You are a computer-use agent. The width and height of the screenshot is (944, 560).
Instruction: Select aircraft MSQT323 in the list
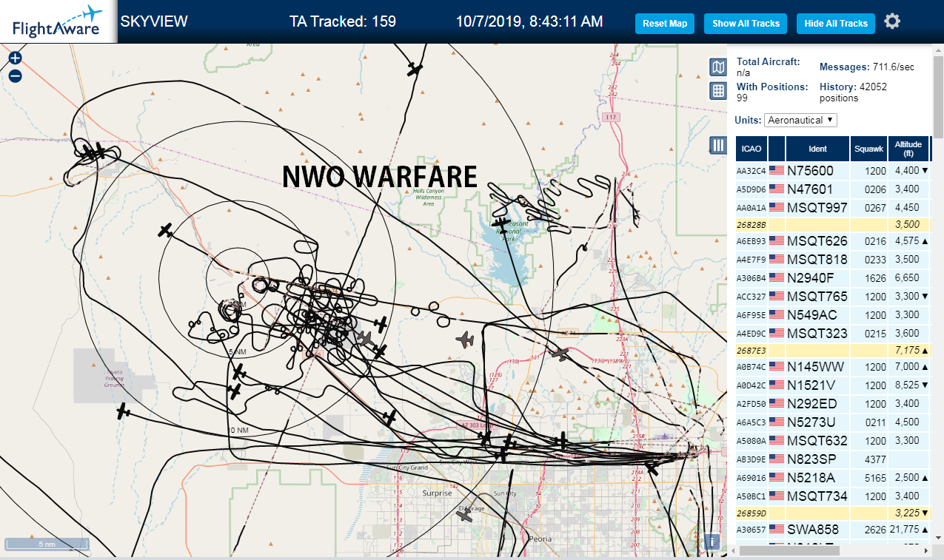coord(833,333)
